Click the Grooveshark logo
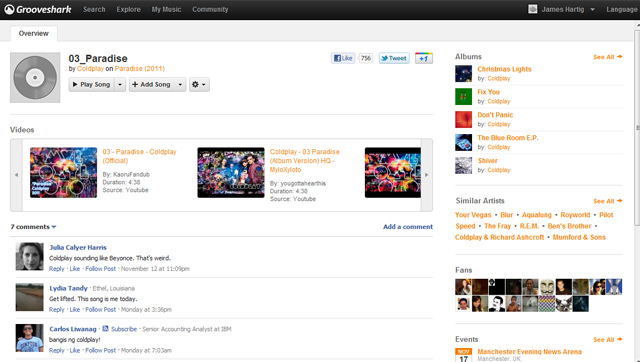The image size is (640, 362). coord(38,9)
